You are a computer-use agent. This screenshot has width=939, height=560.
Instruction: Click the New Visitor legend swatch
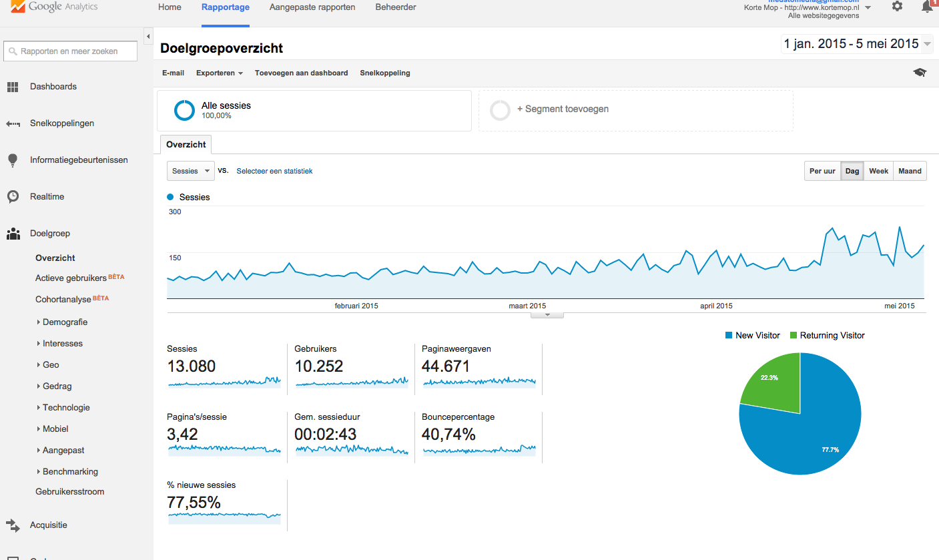pos(729,336)
